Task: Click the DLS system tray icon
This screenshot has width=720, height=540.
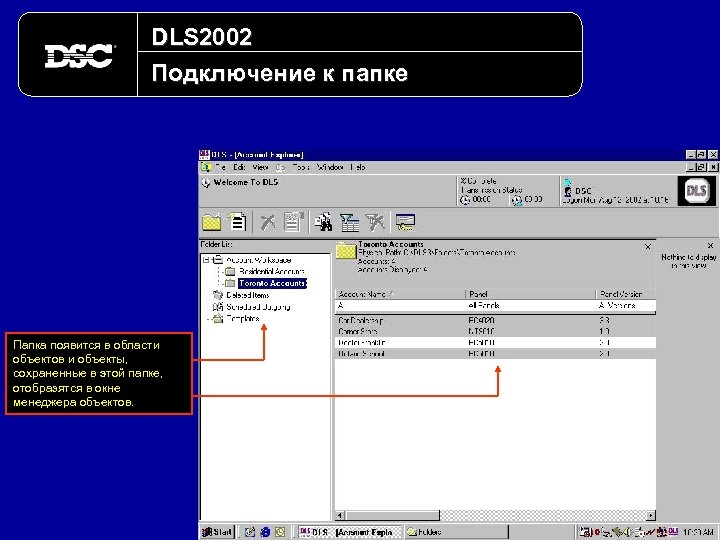Action: point(673,532)
